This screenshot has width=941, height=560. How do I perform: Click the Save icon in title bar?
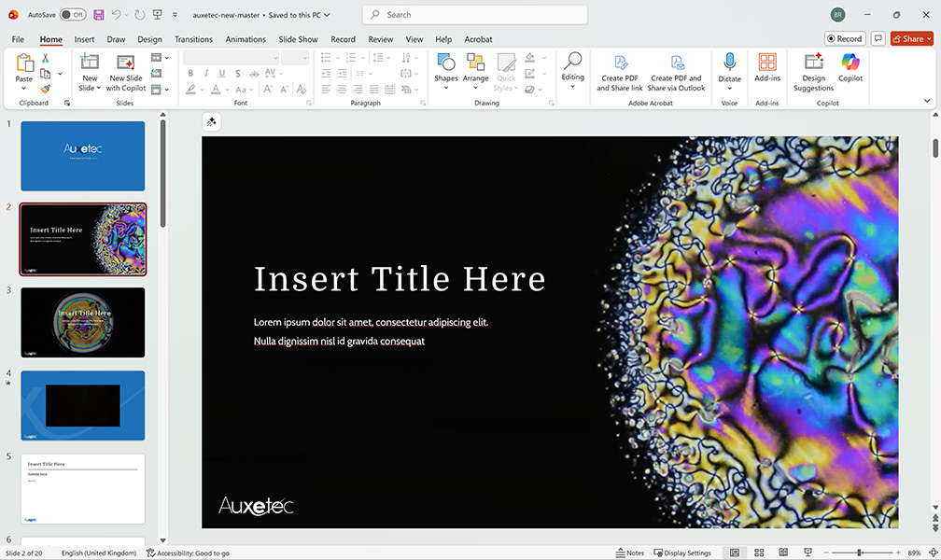click(99, 15)
